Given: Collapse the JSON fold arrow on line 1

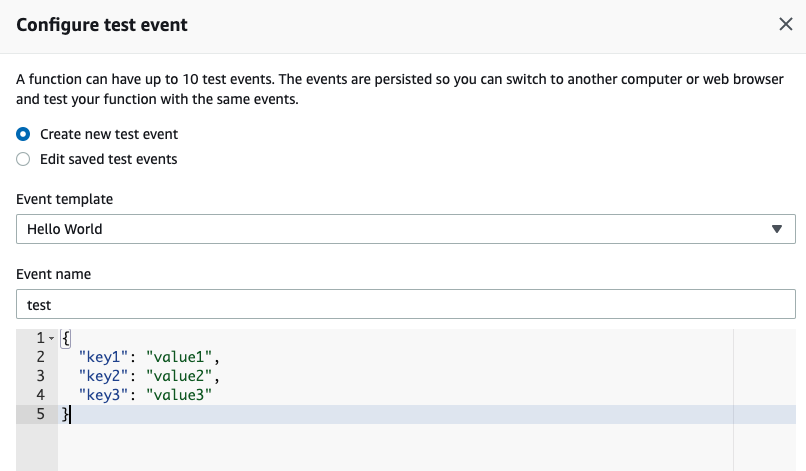Looking at the screenshot, I should (51, 338).
